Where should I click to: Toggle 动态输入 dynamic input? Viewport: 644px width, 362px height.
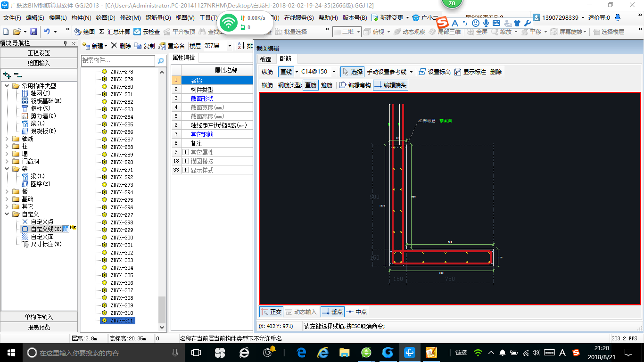coord(301,312)
